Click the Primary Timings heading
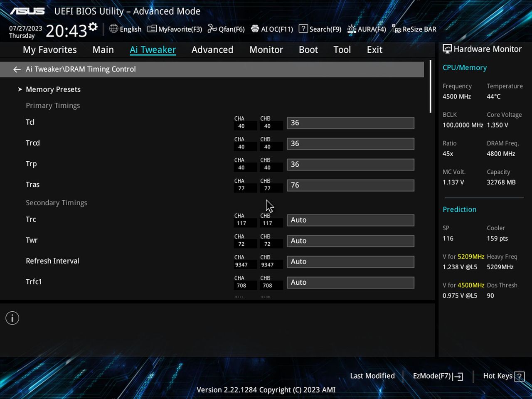This screenshot has height=399, width=532. coord(53,106)
